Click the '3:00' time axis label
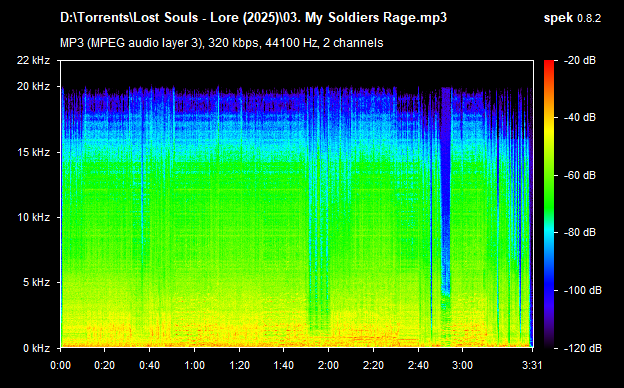The image size is (624, 388). (x=462, y=365)
